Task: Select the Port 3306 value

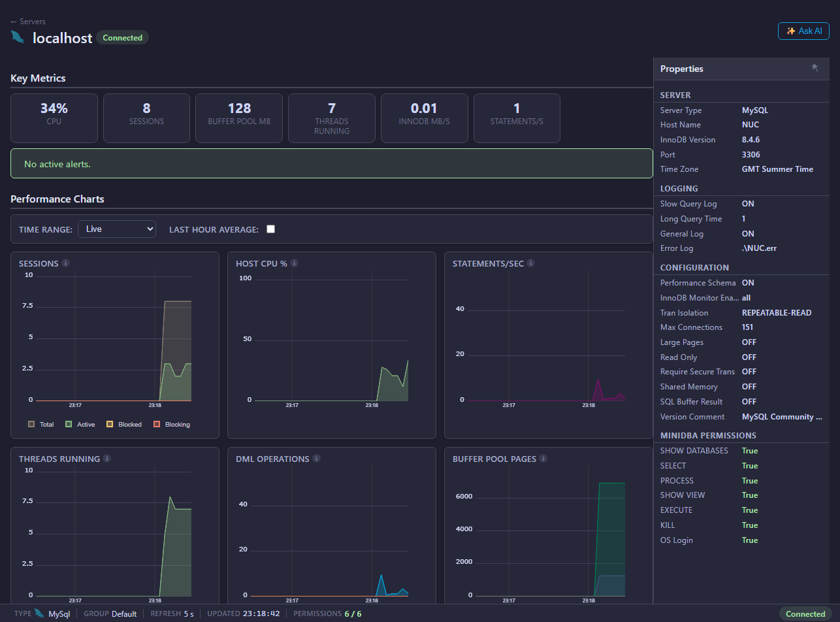Action: pos(751,155)
